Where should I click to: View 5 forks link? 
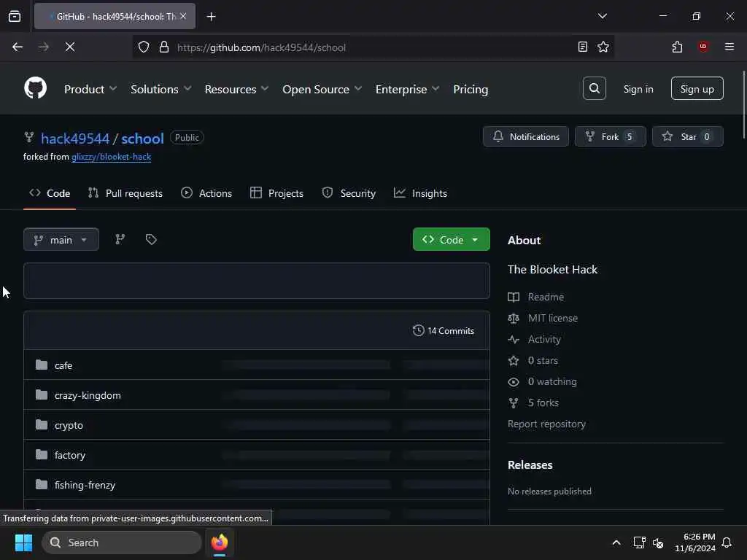click(543, 402)
